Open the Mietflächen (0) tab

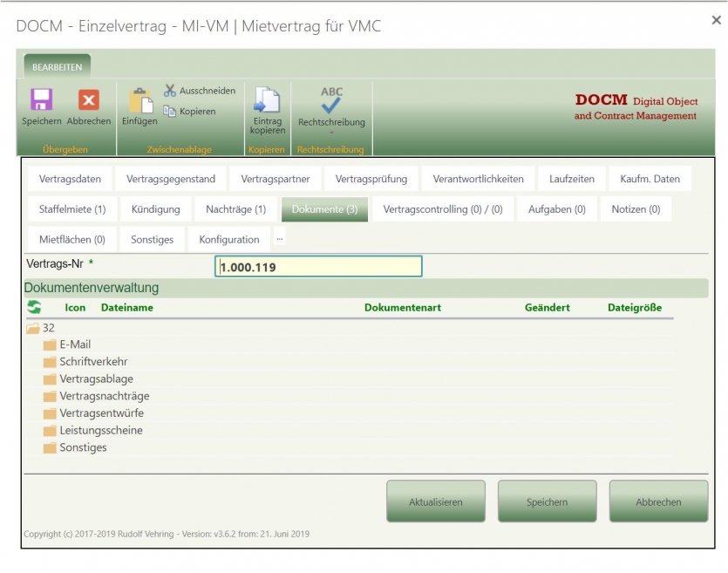point(72,239)
